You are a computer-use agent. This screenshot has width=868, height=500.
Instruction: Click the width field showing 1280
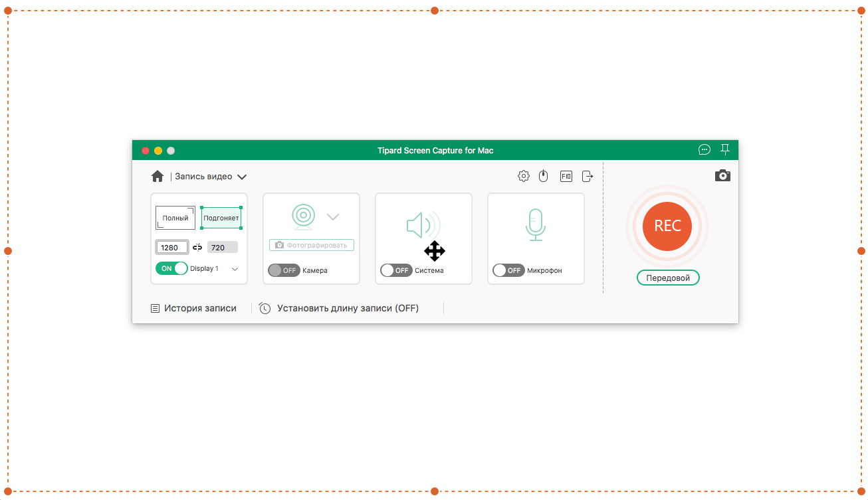pyautogui.click(x=172, y=248)
